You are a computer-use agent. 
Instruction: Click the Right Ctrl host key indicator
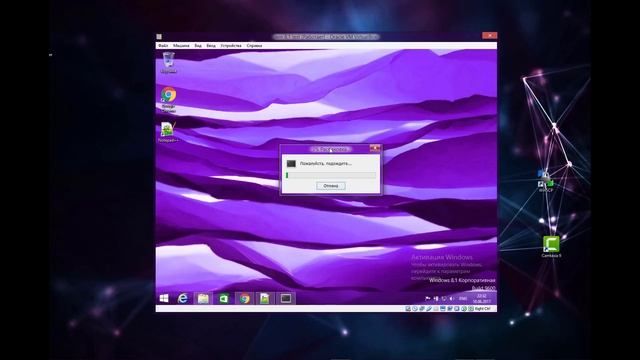click(482, 309)
